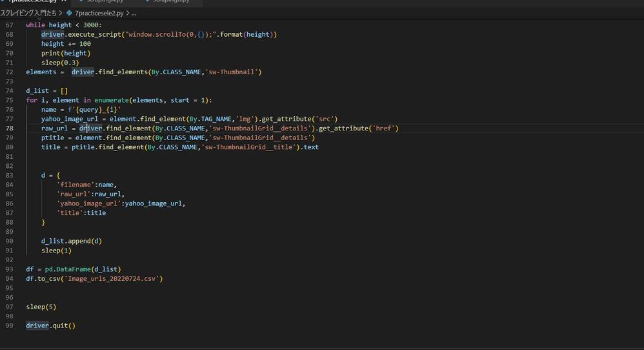Click raw_url variable on line 78
Screen dimensions: 644x350
pyautogui.click(x=54, y=129)
